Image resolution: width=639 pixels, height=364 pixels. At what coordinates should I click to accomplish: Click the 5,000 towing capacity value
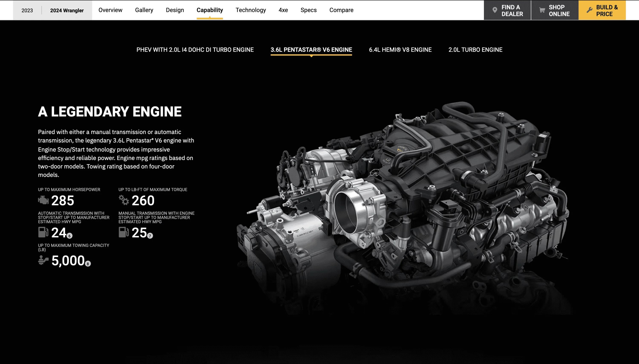[x=68, y=260]
